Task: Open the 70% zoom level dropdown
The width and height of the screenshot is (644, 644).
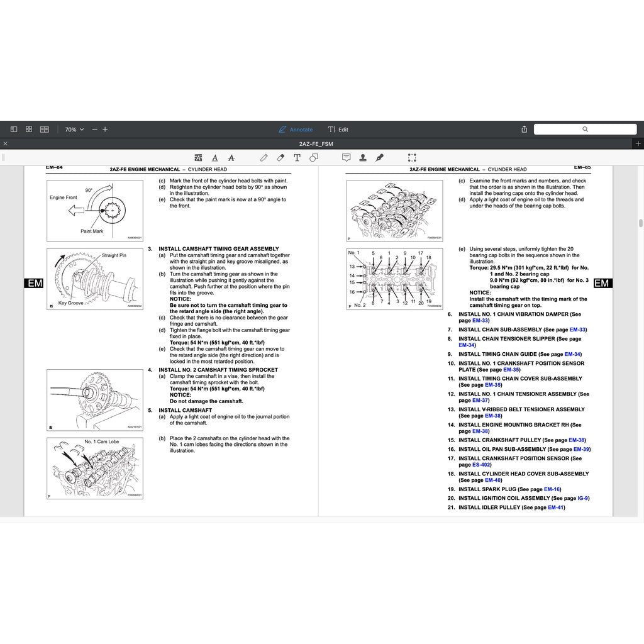Action: (74, 130)
